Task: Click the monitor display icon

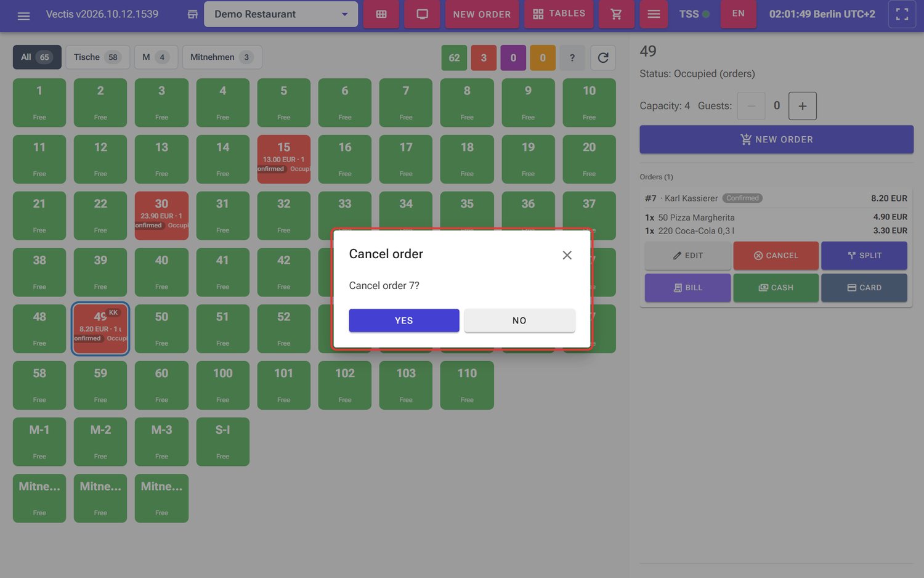Action: (x=423, y=14)
